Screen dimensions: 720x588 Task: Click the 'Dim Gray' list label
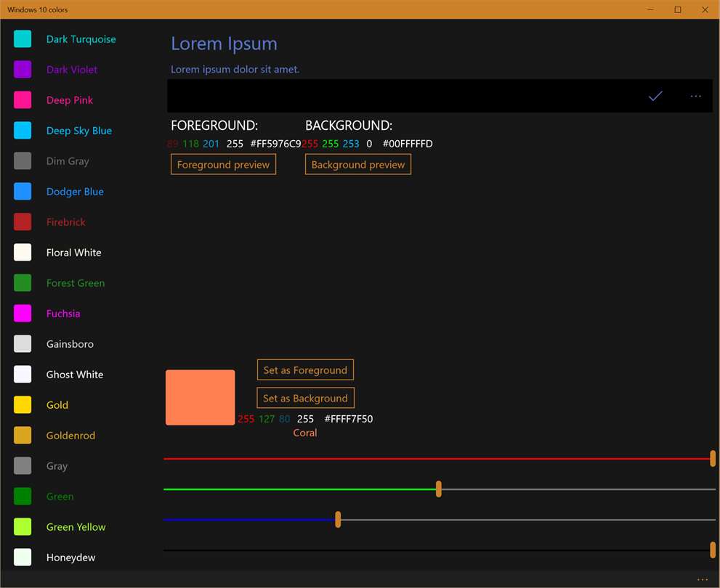68,161
